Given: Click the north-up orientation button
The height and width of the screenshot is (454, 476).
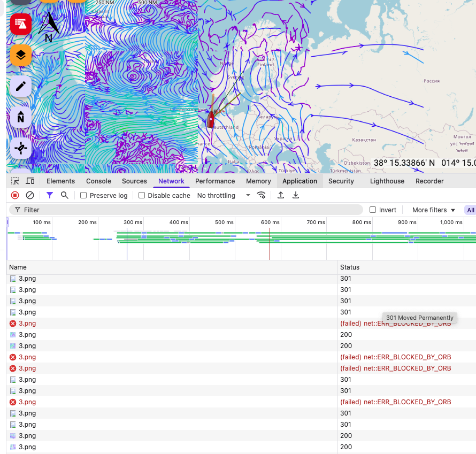Looking at the screenshot, I should 21,118.
